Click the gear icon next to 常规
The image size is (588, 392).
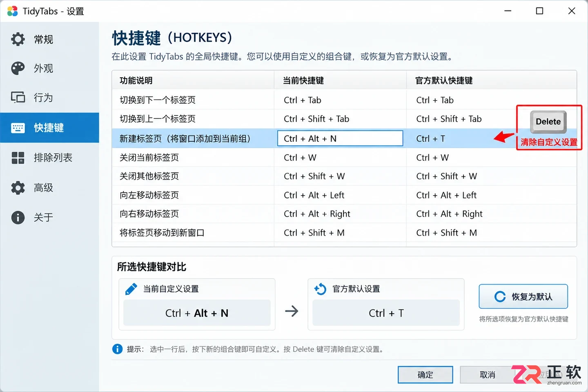coord(18,39)
